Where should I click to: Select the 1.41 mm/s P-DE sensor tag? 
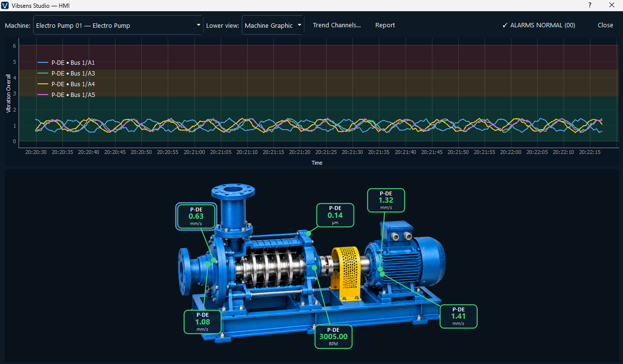tap(458, 316)
